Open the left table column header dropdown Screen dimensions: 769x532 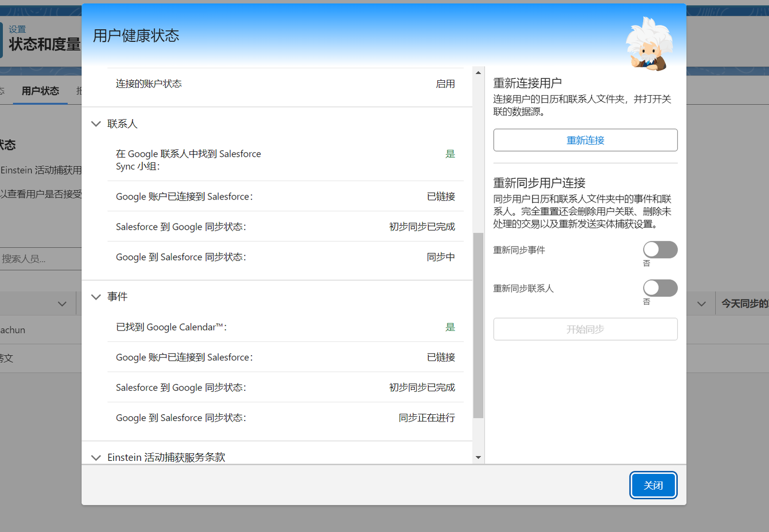[62, 303]
